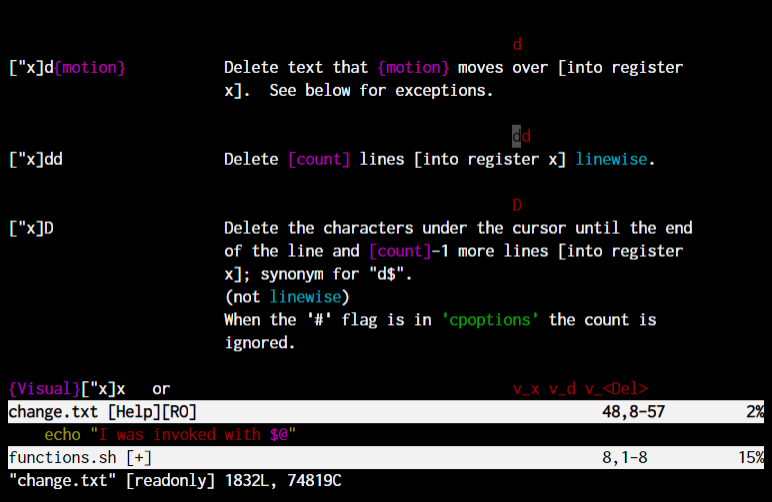Viewport: 772px width, 502px height.
Task: Click the v_<Del> help tag
Action: pyautogui.click(x=616, y=389)
